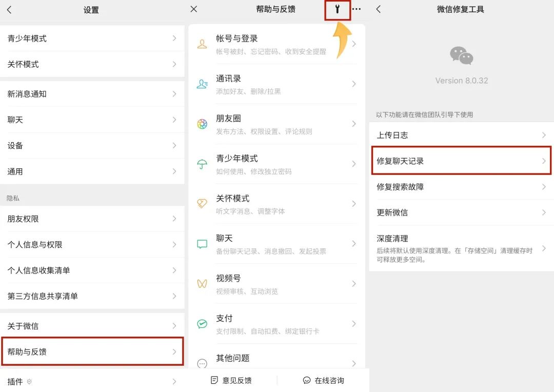Open the highlighted 帮助与反馈 entry
The width and height of the screenshot is (554, 392).
pos(92,351)
